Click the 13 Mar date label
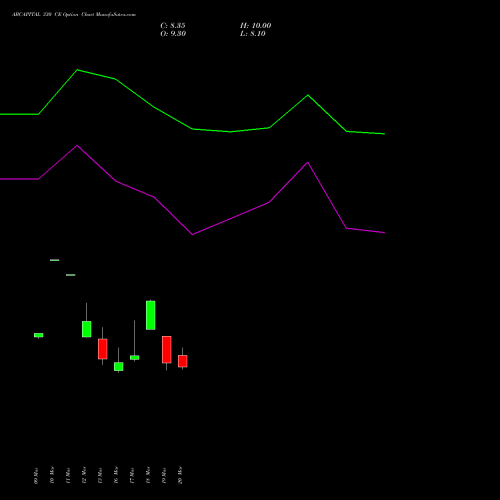 100,476
